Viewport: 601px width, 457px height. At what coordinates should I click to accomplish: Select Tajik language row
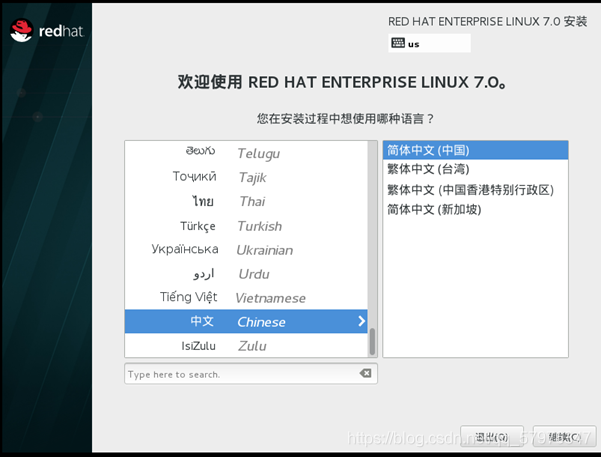click(x=246, y=177)
